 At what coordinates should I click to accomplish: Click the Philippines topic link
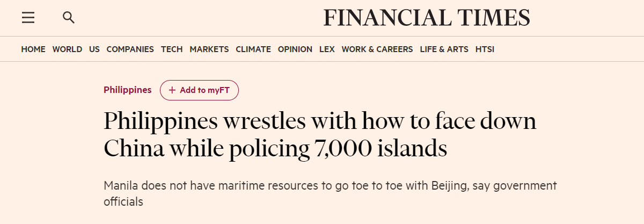(x=128, y=90)
